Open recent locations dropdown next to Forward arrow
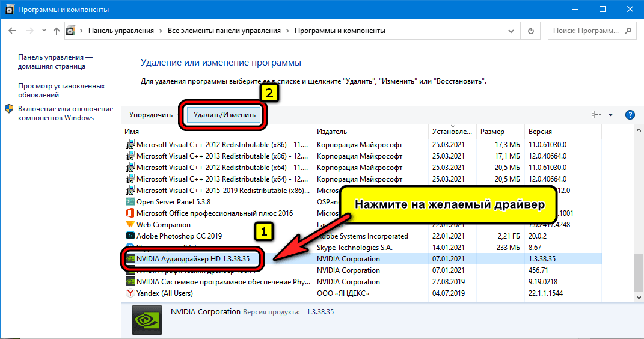 (x=44, y=31)
